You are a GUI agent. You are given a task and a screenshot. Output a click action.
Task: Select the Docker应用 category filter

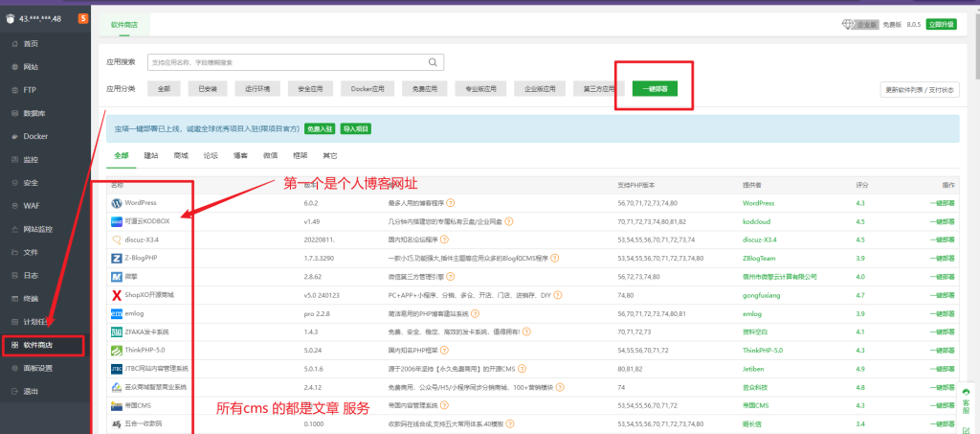tap(367, 89)
